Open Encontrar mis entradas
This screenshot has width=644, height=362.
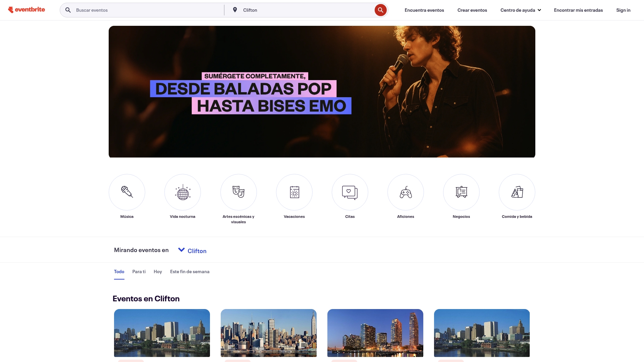578,10
